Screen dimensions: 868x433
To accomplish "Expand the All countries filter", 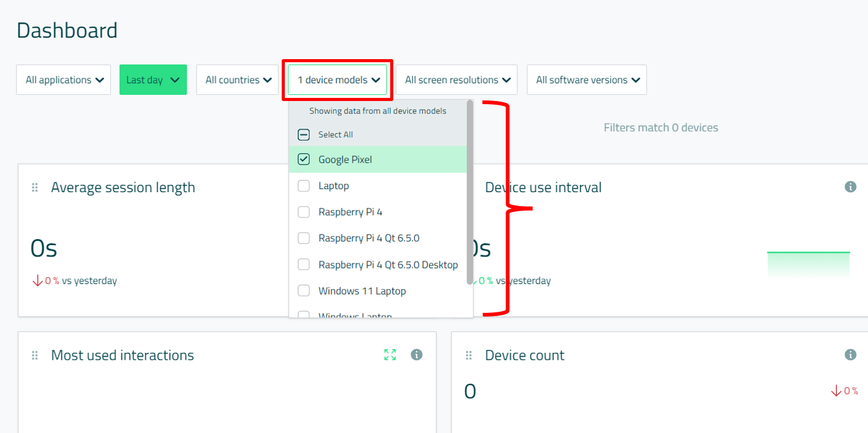I will coord(238,80).
